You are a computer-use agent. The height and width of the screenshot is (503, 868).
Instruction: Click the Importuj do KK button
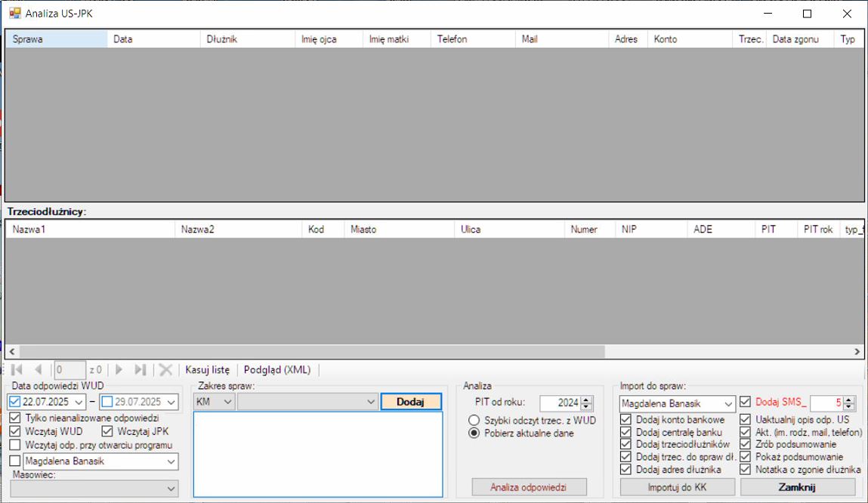(x=677, y=487)
